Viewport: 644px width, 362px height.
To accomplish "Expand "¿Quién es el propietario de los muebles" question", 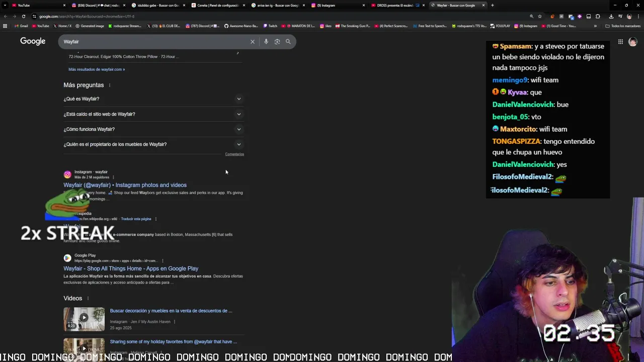I will pyautogui.click(x=153, y=144).
